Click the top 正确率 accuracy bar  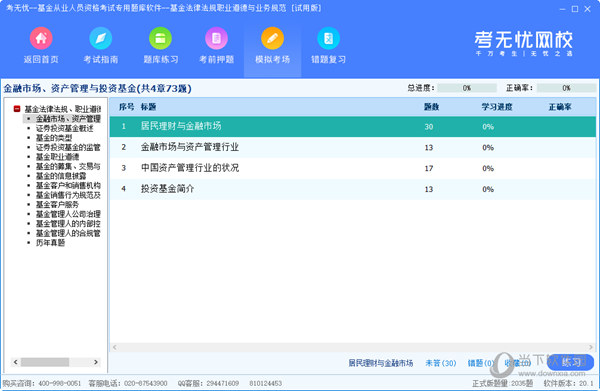coord(566,88)
